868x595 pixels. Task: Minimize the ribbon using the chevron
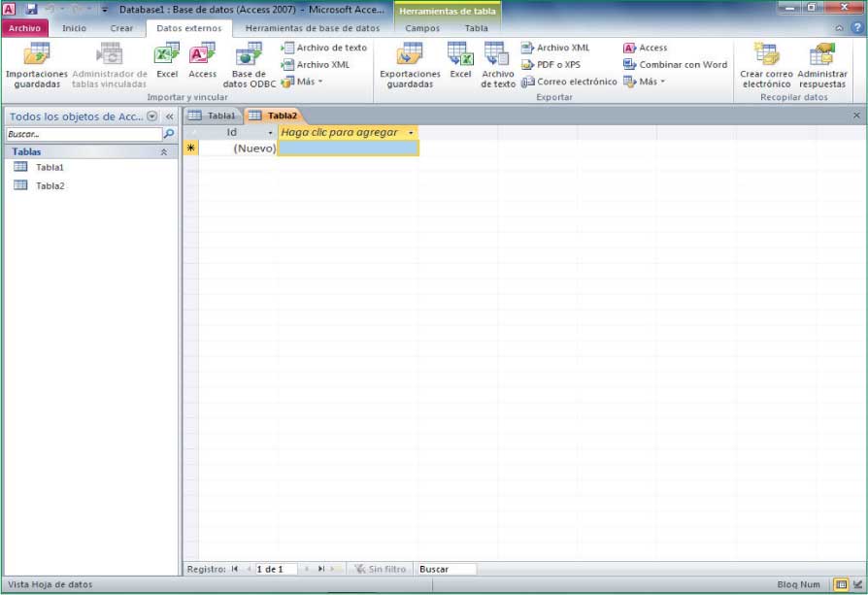pos(840,28)
